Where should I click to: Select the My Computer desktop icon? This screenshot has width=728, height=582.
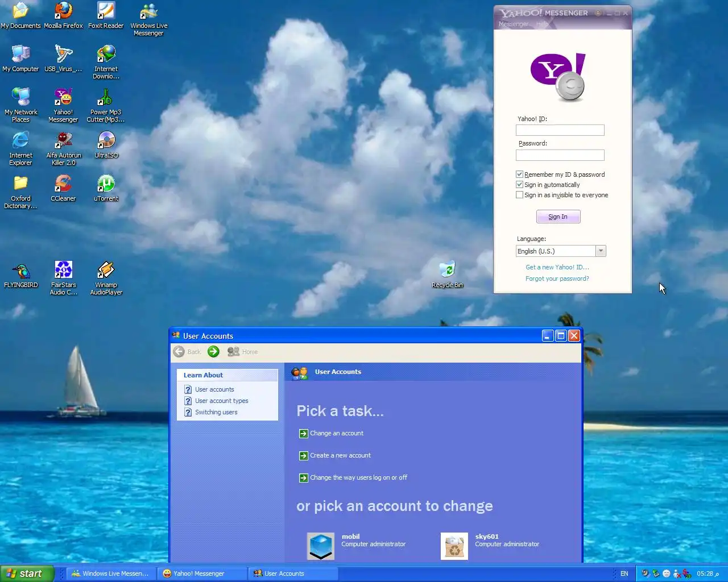pyautogui.click(x=20, y=59)
